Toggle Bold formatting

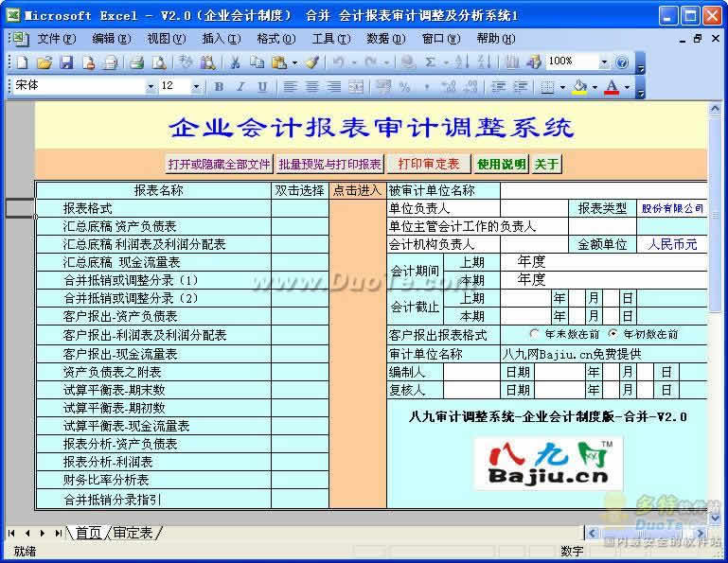(219, 86)
